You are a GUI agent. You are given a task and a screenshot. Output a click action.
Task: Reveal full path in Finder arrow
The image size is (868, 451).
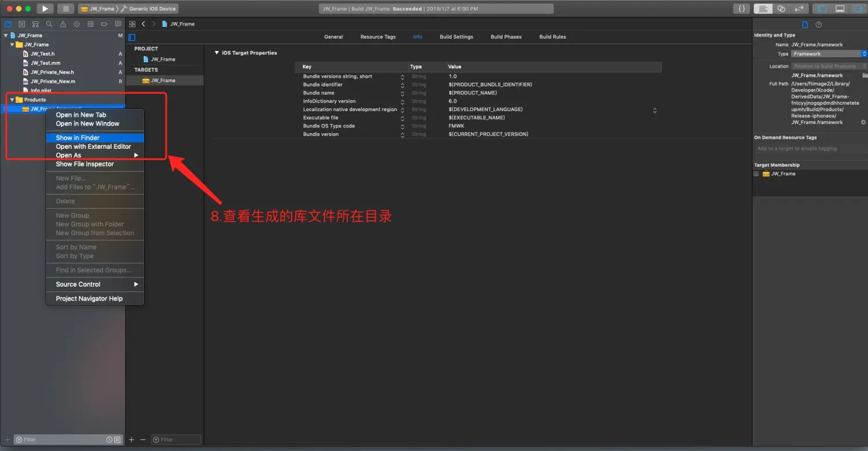(863, 122)
